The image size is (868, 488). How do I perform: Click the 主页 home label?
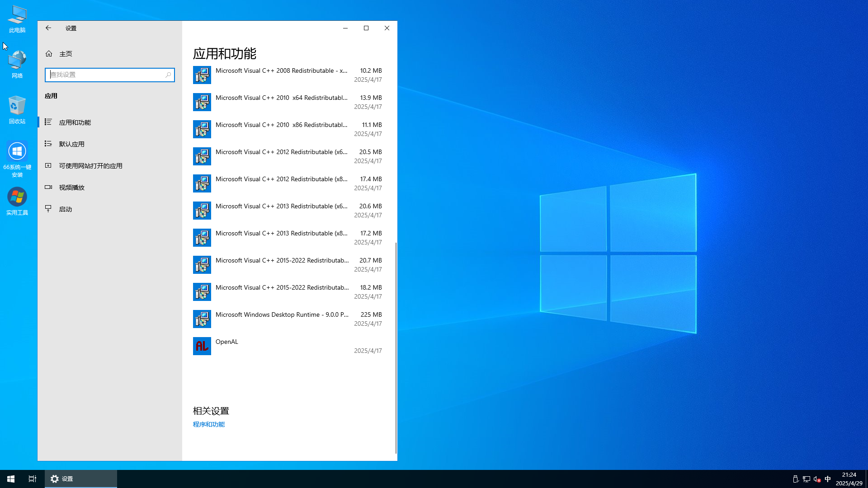pyautogui.click(x=66, y=54)
